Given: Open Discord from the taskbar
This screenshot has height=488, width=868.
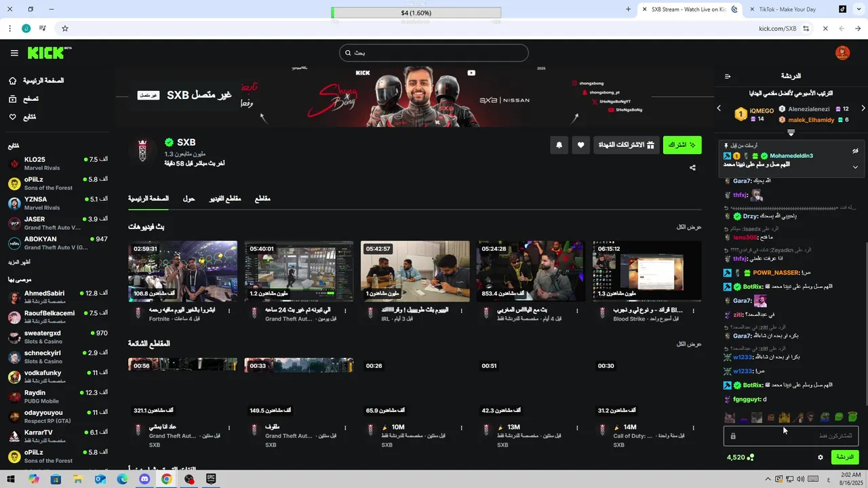Looking at the screenshot, I should point(144,479).
